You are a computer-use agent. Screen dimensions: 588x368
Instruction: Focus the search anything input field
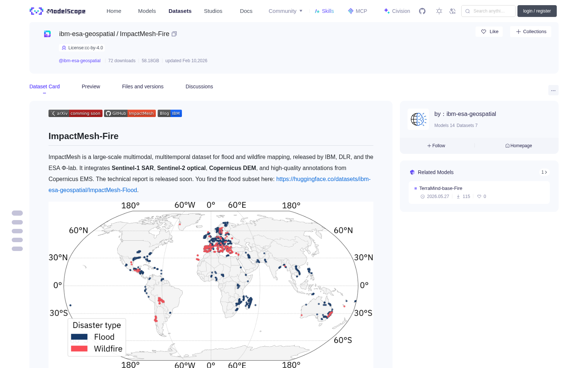tap(488, 11)
